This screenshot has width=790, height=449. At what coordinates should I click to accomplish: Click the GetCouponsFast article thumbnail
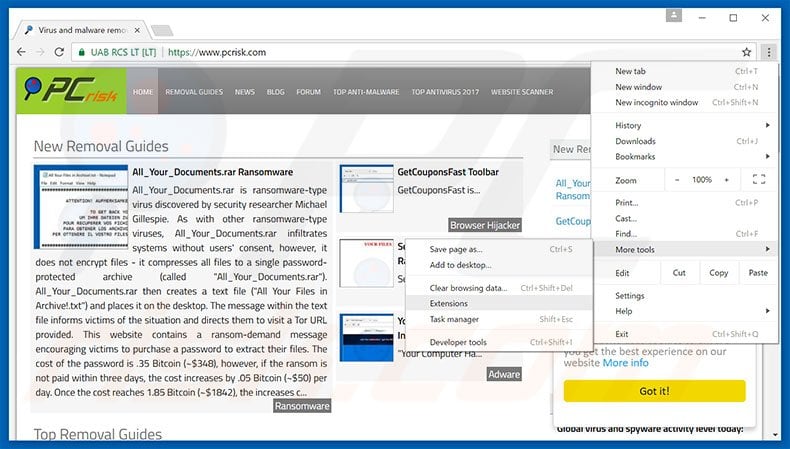tap(367, 188)
